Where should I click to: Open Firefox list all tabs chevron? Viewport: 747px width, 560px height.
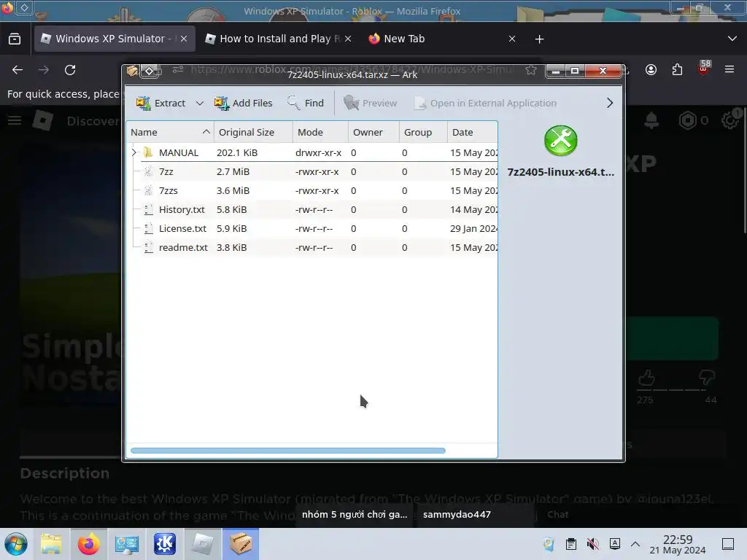coord(732,39)
